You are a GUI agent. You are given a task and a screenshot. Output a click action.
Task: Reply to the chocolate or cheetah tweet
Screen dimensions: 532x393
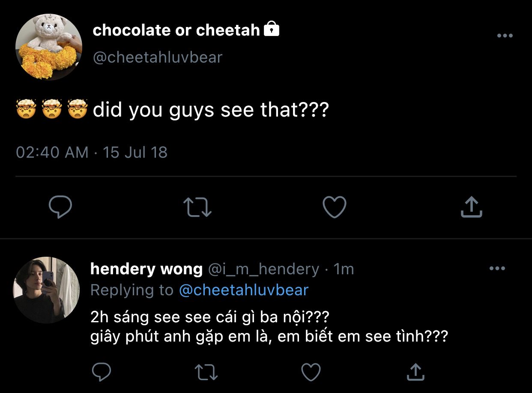click(60, 207)
